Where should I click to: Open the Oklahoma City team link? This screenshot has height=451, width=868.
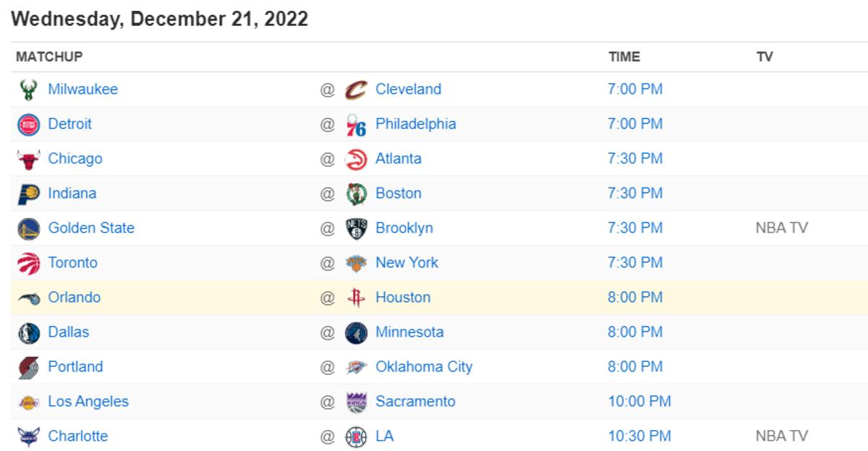(x=423, y=367)
